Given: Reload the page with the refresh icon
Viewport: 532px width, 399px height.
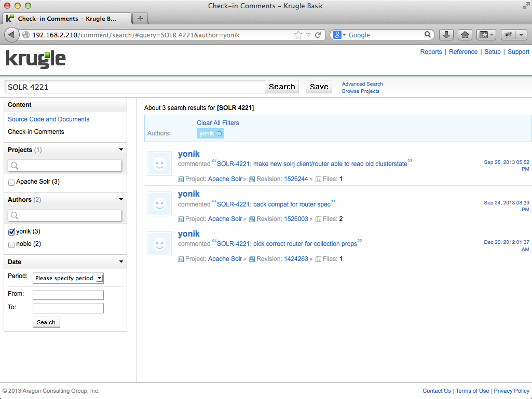Looking at the screenshot, I should 318,35.
